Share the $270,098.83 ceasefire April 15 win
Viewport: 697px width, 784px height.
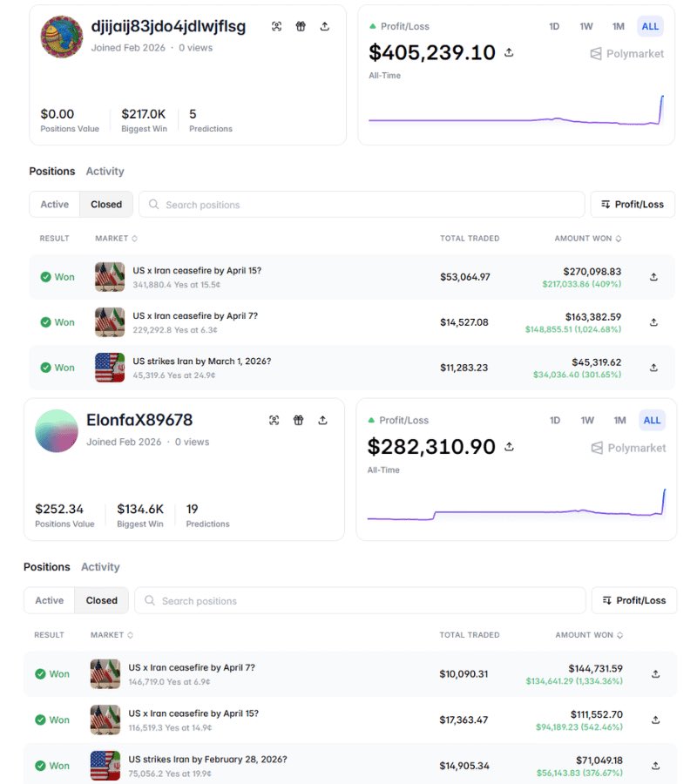tap(654, 277)
